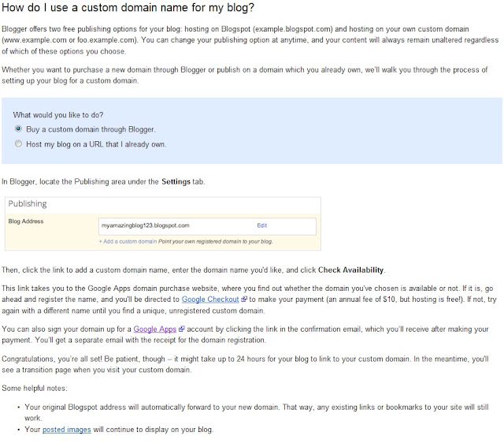This screenshot has width=504, height=443.
Task: Click the 'Blog Address' label
Action: pos(26,221)
